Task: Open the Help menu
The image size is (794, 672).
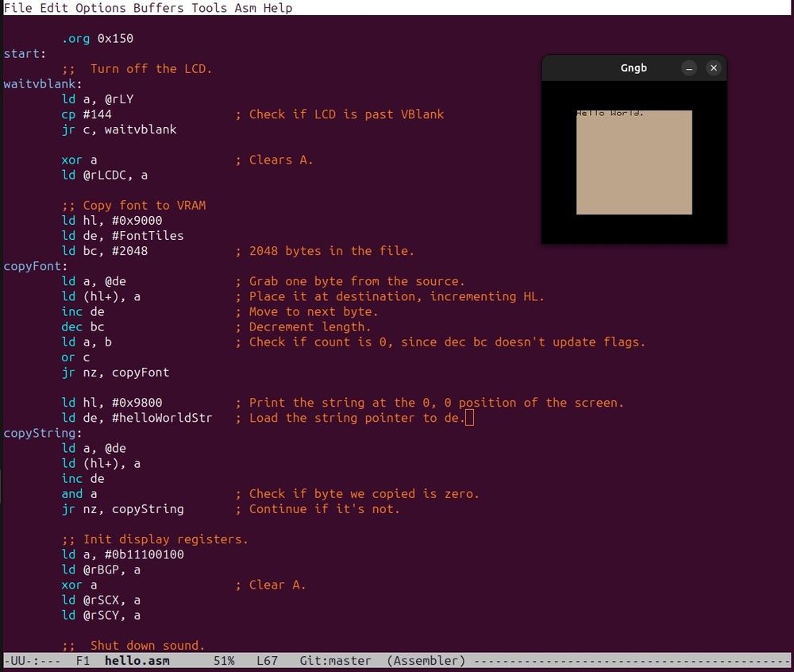Action: [277, 8]
